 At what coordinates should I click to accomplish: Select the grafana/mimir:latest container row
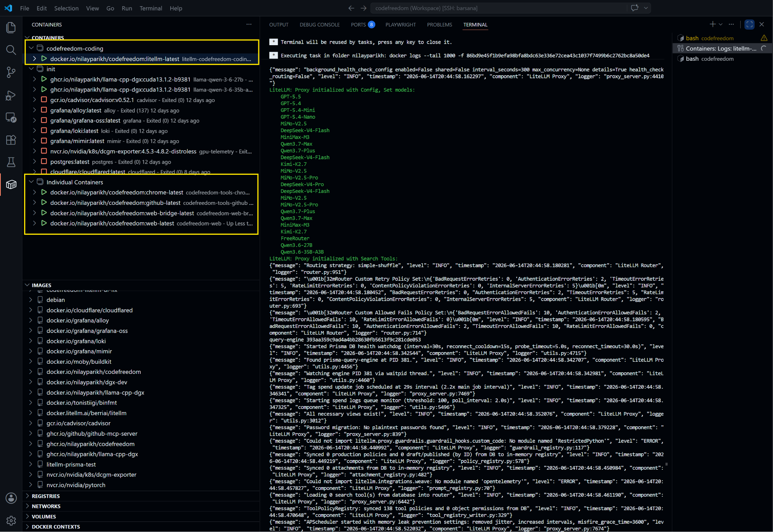[141, 141]
